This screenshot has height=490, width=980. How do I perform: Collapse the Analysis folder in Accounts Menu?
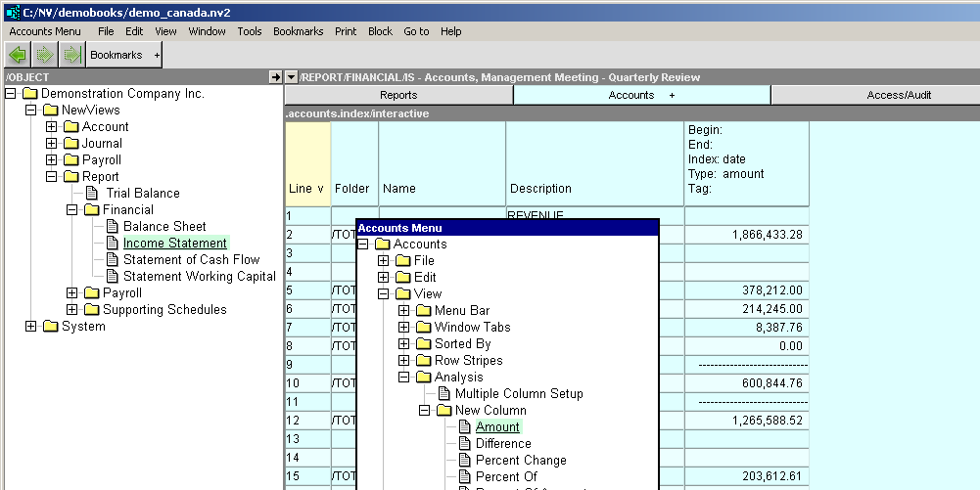point(403,378)
